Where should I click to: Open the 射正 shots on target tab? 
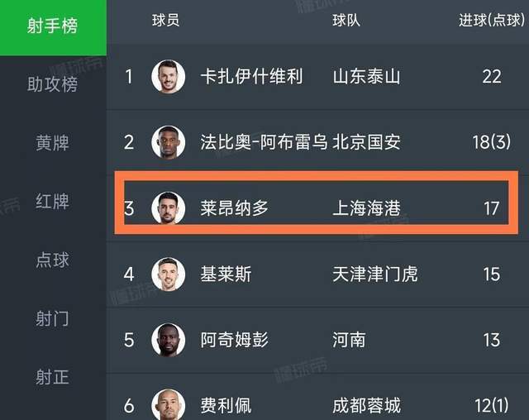click(53, 377)
